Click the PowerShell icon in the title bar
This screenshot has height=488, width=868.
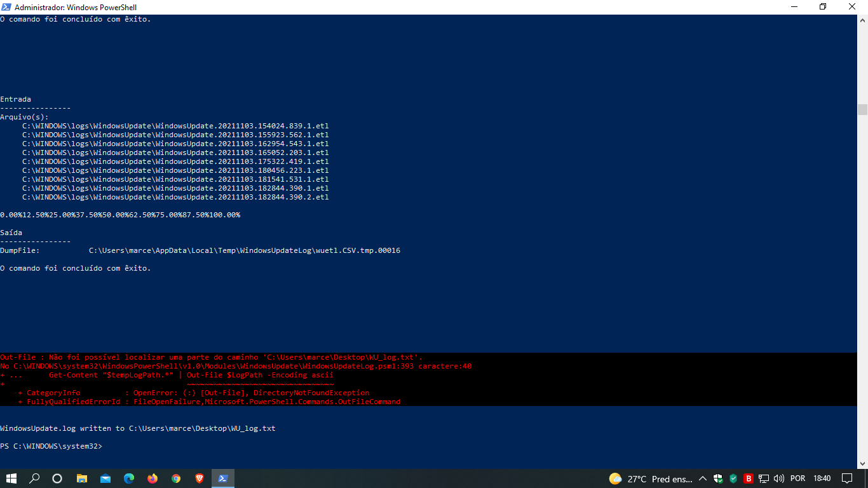[x=6, y=7]
